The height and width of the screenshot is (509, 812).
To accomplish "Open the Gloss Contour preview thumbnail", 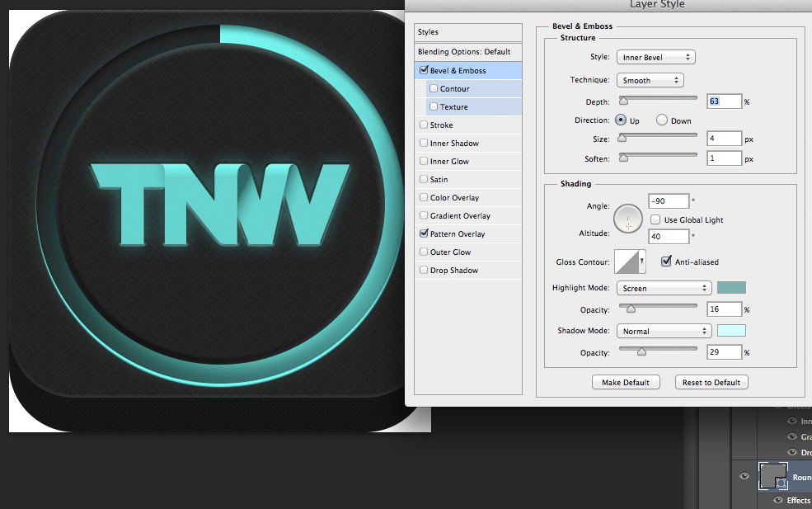I will click(x=627, y=262).
